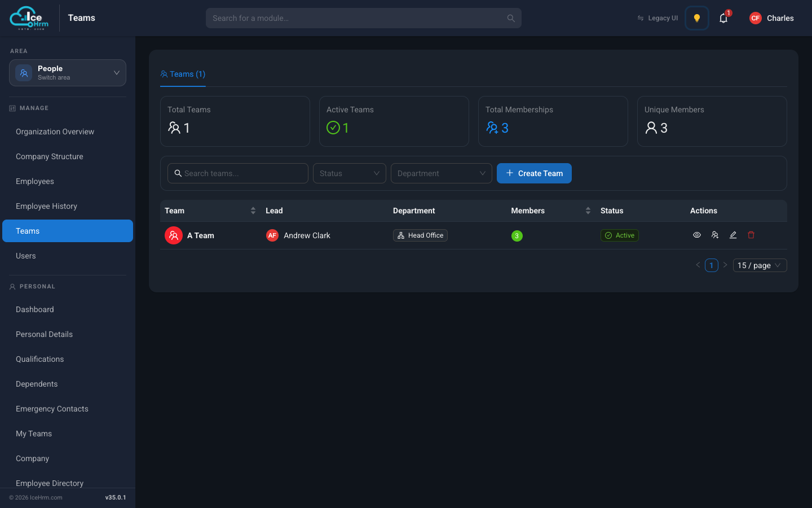Sort by Members column arrows
812x508 pixels.
[x=588, y=211]
